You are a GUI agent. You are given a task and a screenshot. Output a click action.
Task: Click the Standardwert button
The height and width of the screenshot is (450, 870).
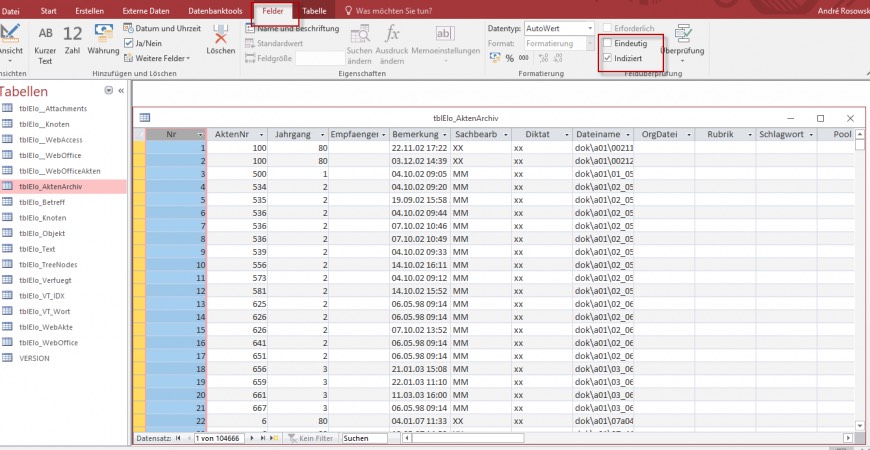(274, 43)
